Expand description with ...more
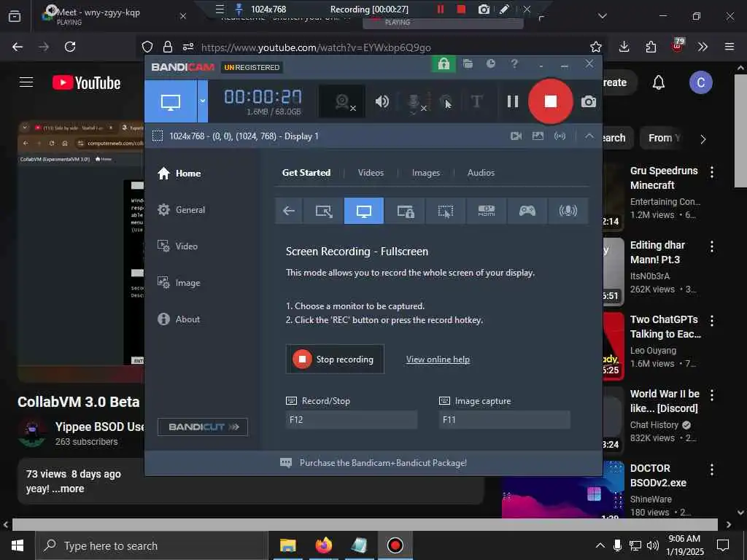This screenshot has height=560, width=747. (x=68, y=489)
